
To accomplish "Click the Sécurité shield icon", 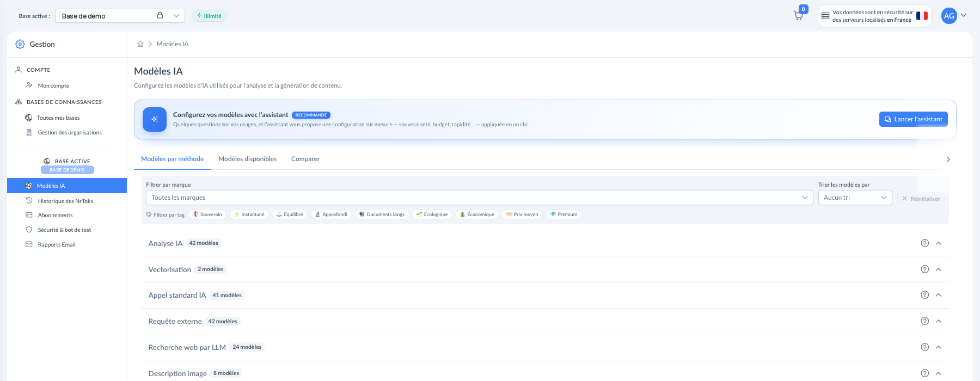I will coord(29,230).
